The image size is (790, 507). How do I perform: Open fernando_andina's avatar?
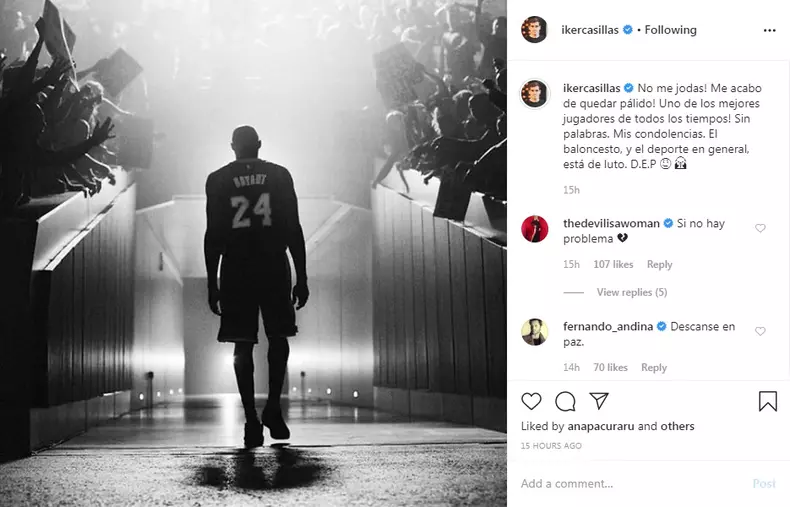[x=535, y=332]
